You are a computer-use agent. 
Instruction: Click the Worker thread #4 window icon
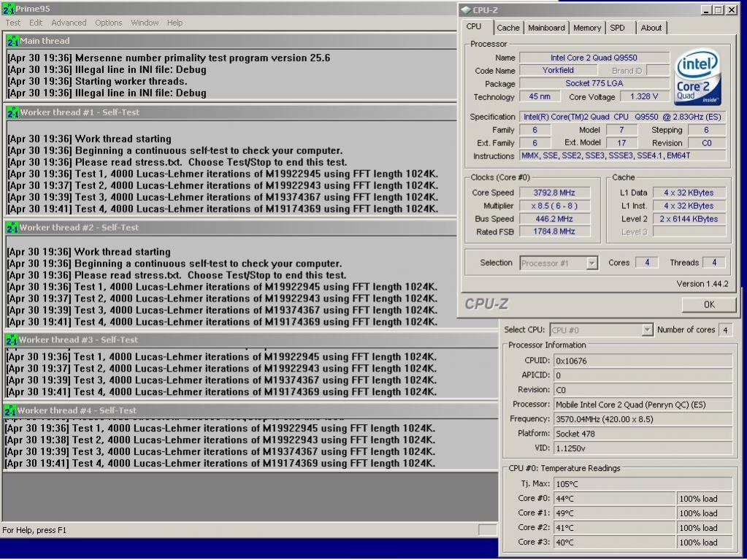(x=10, y=410)
